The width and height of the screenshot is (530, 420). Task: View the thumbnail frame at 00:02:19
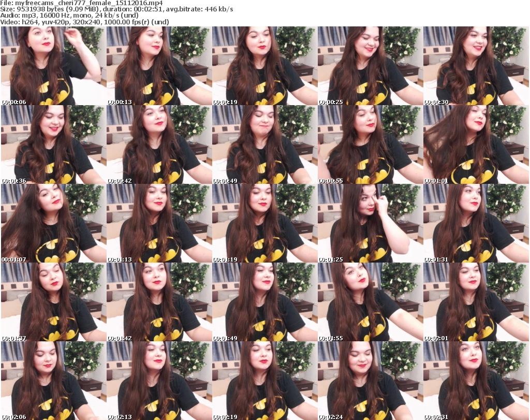[x=264, y=381]
